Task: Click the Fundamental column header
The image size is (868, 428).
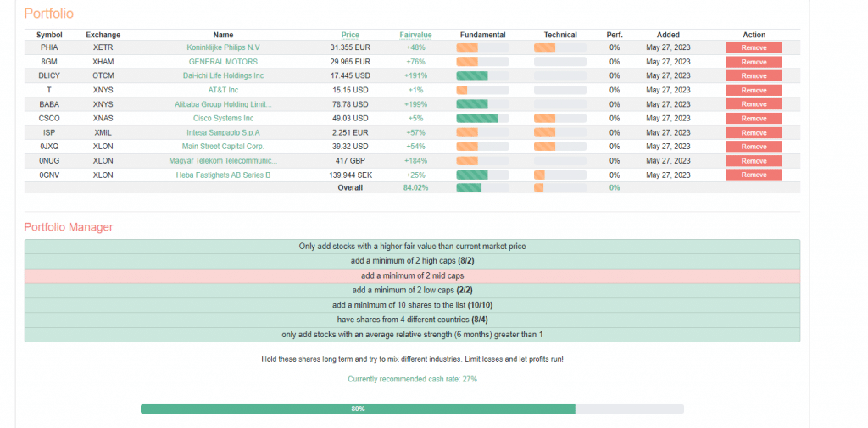Action: pos(482,35)
